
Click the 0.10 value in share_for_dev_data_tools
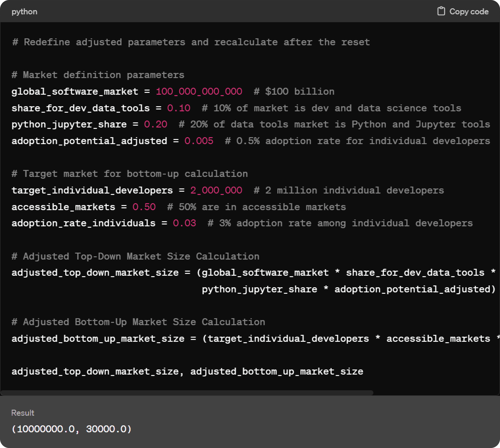coord(179,108)
